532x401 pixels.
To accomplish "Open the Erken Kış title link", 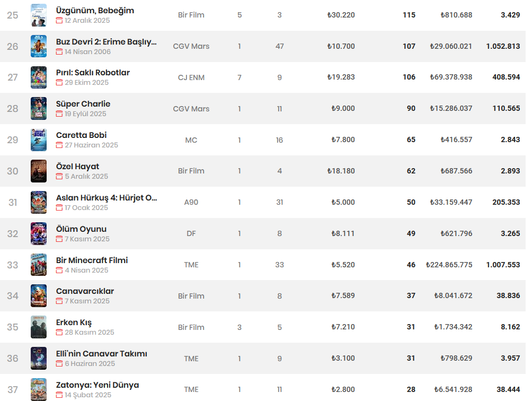I will pos(74,322).
